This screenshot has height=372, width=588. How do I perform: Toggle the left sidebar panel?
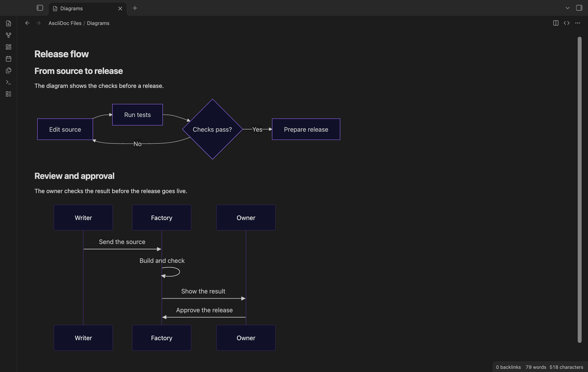point(40,8)
